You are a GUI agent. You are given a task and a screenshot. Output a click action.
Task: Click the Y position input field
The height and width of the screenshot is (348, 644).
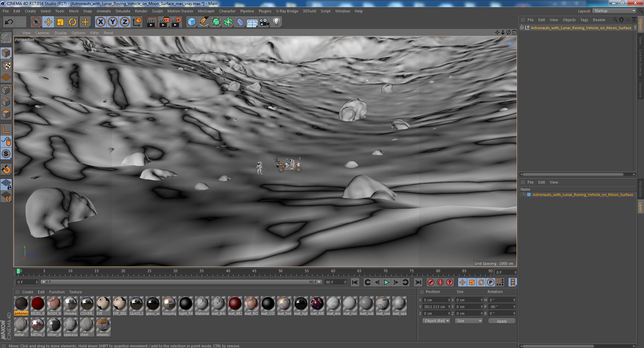click(x=435, y=307)
